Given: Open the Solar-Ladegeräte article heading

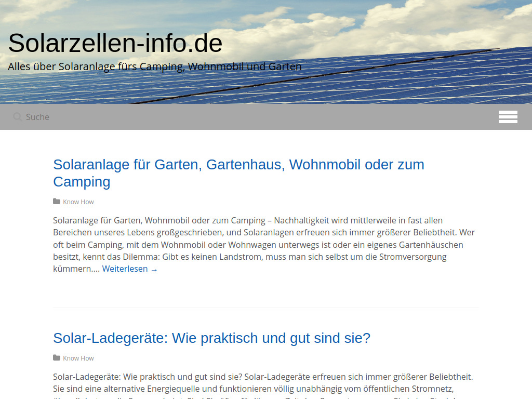Looking at the screenshot, I should coord(211,338).
